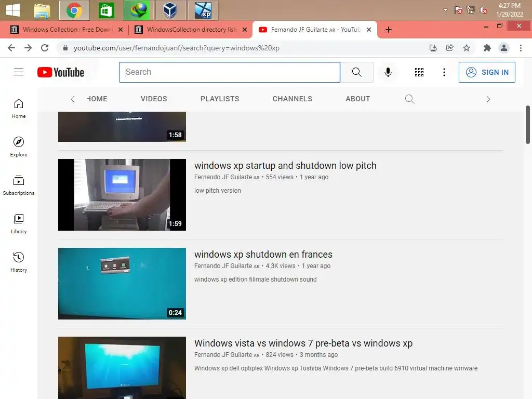This screenshot has height=399, width=532.
Task: Select the channel PLAYLISTS tab
Action: [220, 99]
